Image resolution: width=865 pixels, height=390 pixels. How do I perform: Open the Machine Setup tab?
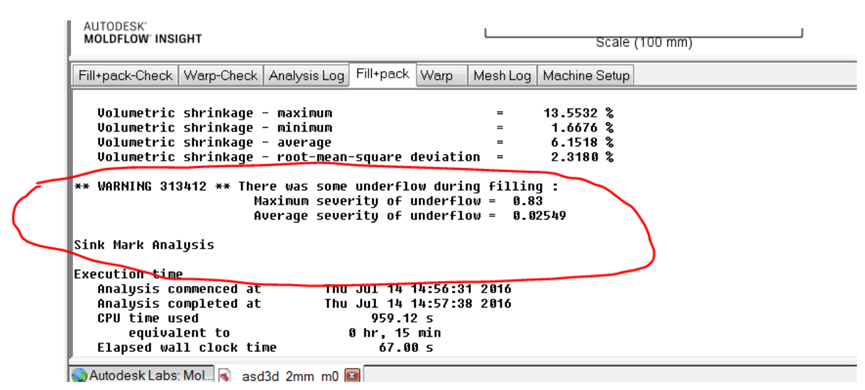[x=586, y=76]
